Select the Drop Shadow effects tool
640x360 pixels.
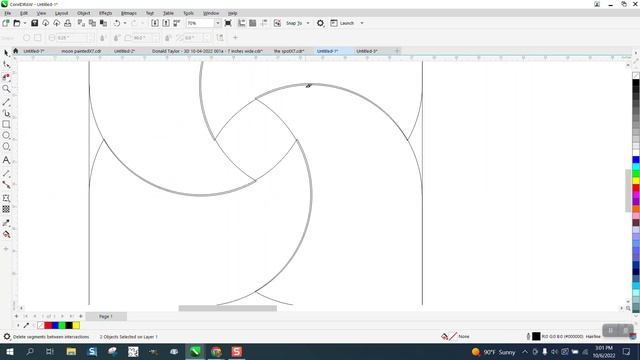[x=6, y=198]
